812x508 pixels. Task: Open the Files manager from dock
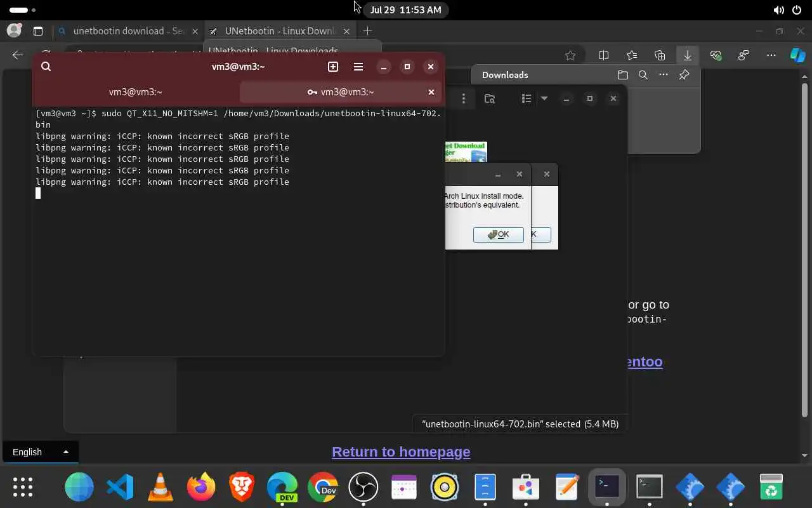pos(485,487)
